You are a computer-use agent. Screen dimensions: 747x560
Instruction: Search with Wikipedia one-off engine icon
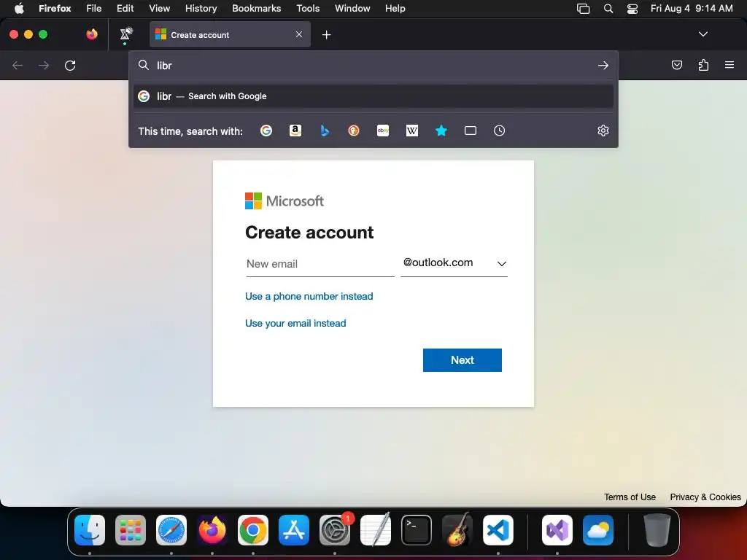click(x=412, y=131)
